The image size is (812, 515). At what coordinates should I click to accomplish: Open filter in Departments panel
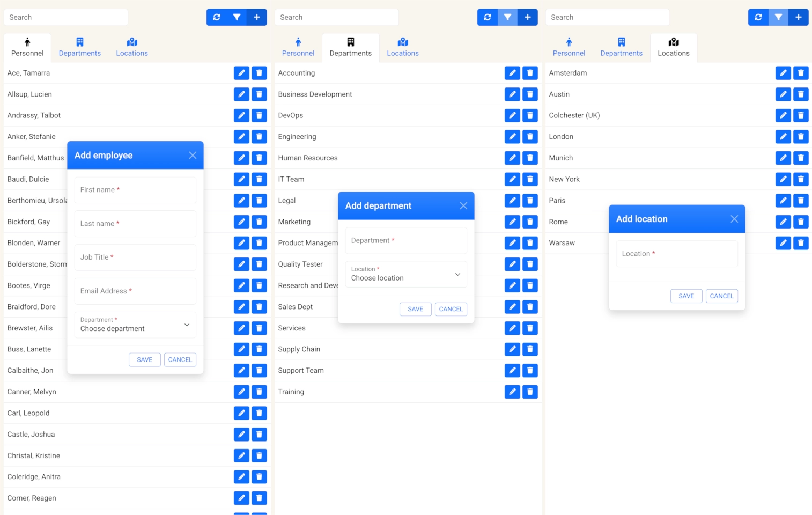pyautogui.click(x=507, y=17)
